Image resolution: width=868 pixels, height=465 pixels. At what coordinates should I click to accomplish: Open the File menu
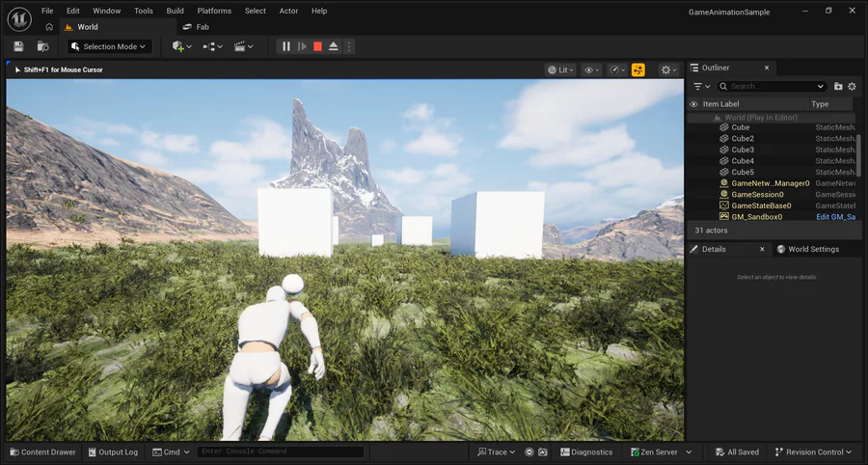point(47,11)
